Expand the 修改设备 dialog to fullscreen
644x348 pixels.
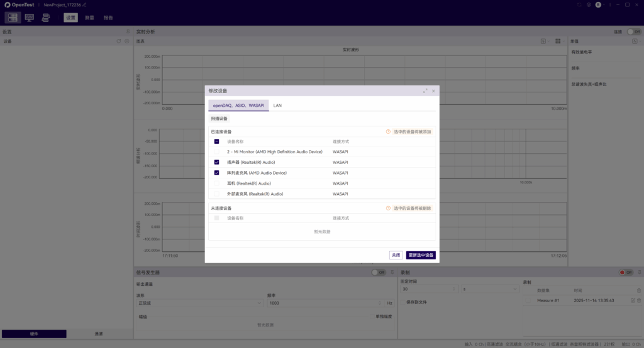point(425,90)
